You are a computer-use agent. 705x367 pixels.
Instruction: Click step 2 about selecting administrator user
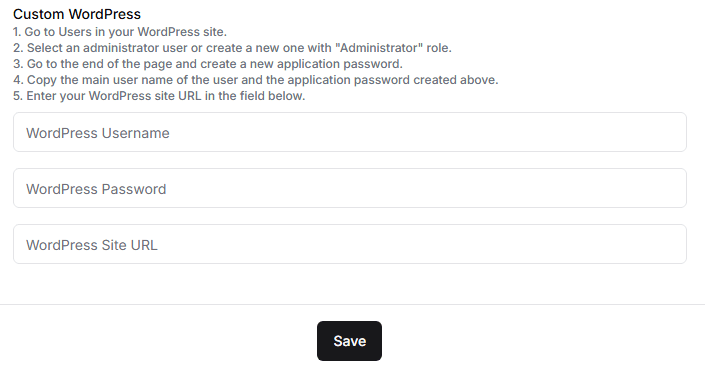232,48
